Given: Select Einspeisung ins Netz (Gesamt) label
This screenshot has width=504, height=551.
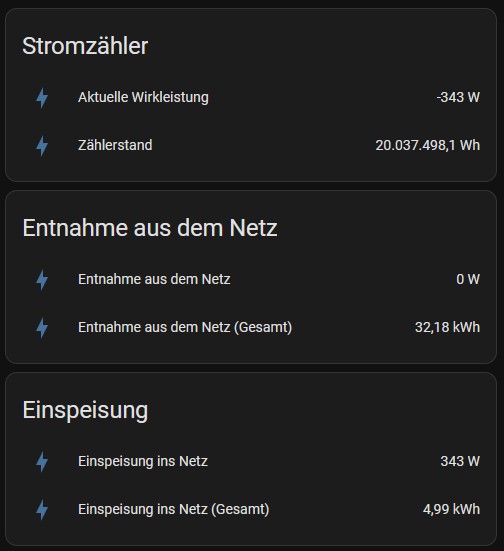Looking at the screenshot, I should (x=174, y=509).
